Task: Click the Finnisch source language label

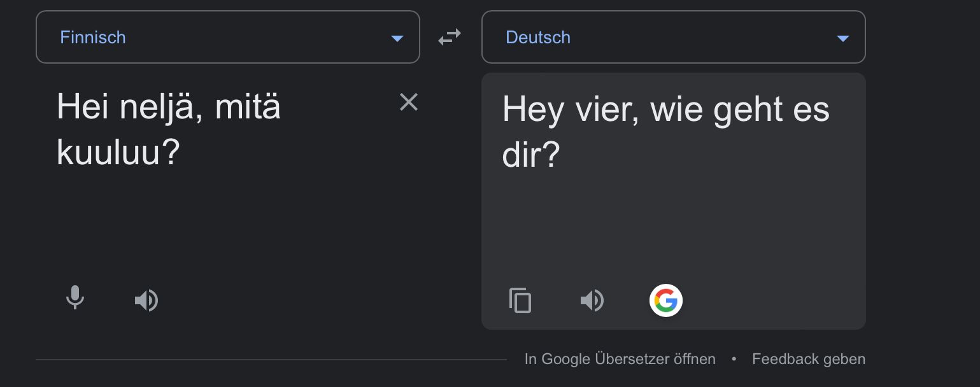Action: coord(93,38)
